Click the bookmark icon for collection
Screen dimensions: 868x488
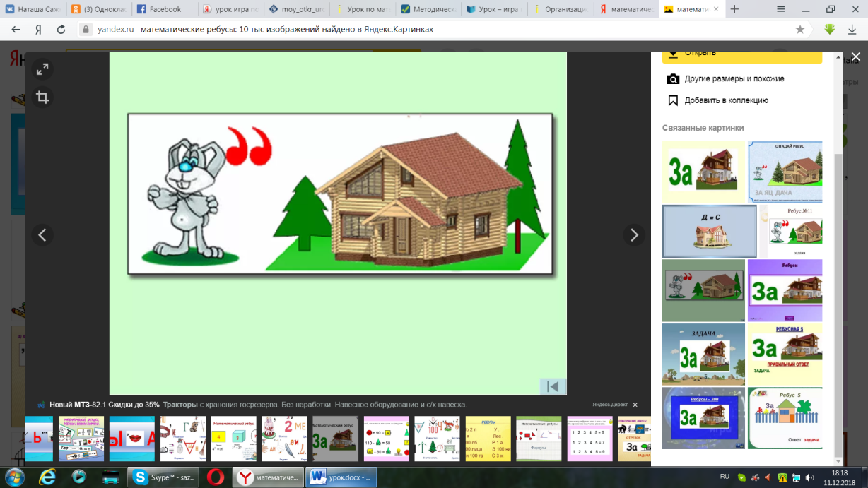click(x=673, y=100)
